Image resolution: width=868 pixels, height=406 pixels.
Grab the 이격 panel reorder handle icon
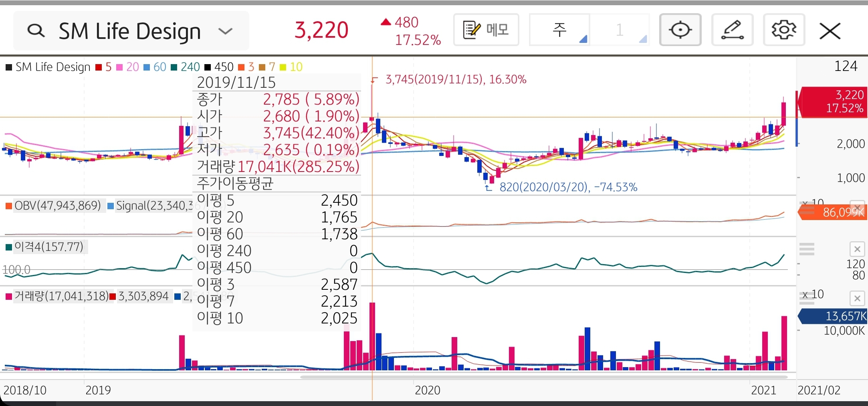[x=807, y=249]
